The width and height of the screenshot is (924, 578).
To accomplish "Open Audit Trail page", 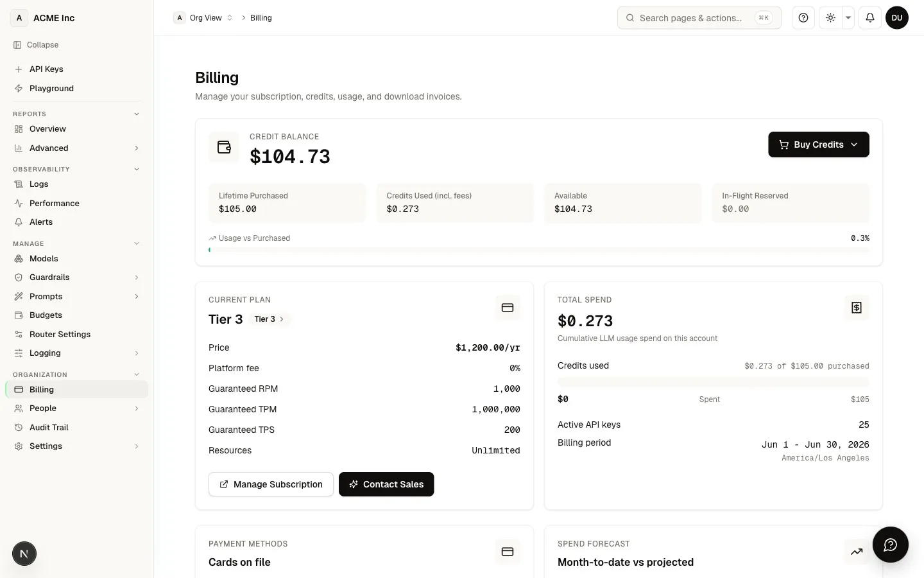I will [77, 428].
